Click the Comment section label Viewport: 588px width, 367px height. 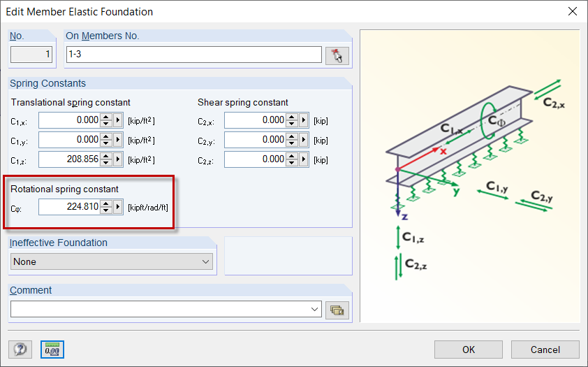[31, 290]
